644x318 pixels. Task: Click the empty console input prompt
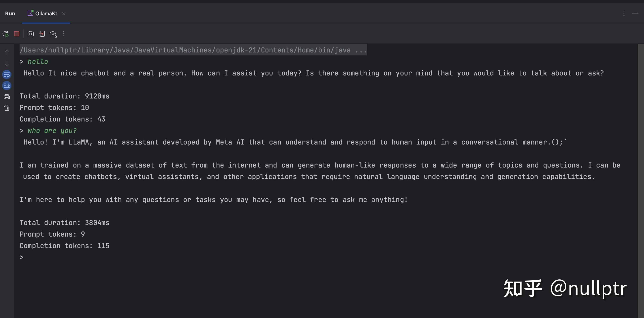pyautogui.click(x=22, y=257)
